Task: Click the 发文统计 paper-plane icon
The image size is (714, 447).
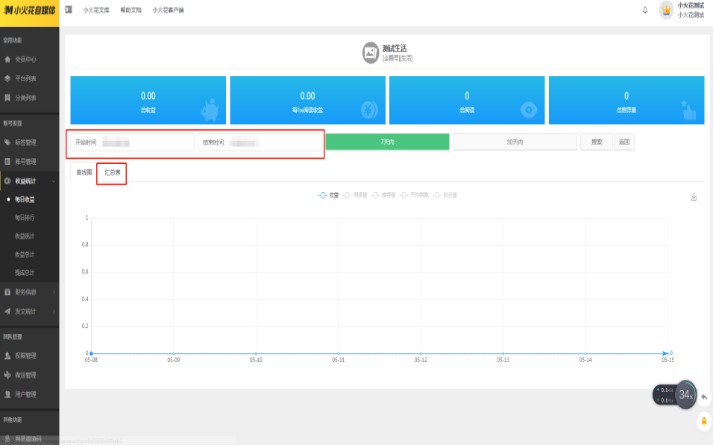Action: click(x=7, y=311)
